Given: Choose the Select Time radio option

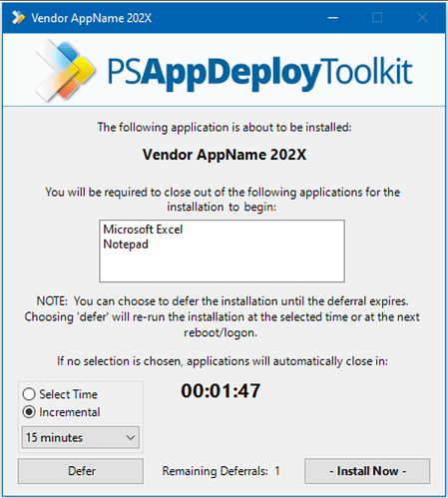Looking at the screenshot, I should tap(60, 394).
